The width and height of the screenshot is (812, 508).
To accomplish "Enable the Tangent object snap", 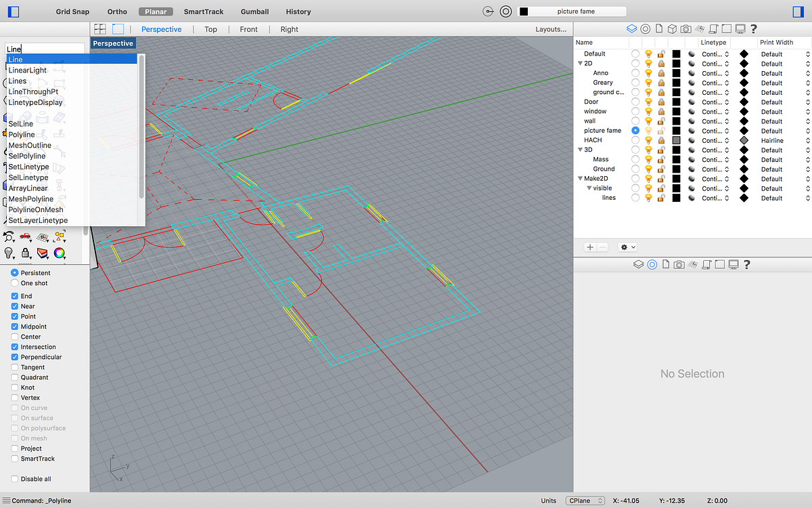I will [16, 367].
